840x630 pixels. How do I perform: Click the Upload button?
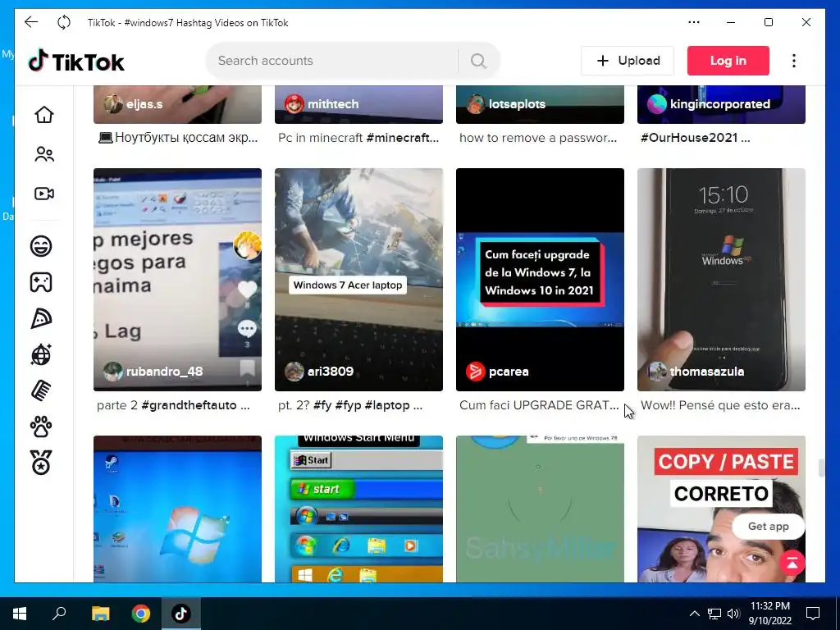tap(628, 61)
